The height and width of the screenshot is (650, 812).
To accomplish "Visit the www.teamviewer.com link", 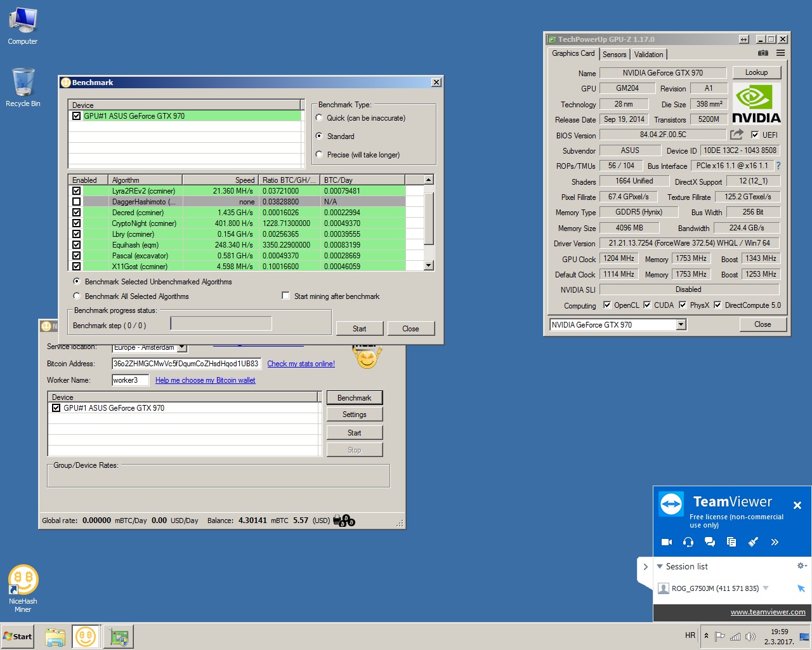I will coord(768,612).
